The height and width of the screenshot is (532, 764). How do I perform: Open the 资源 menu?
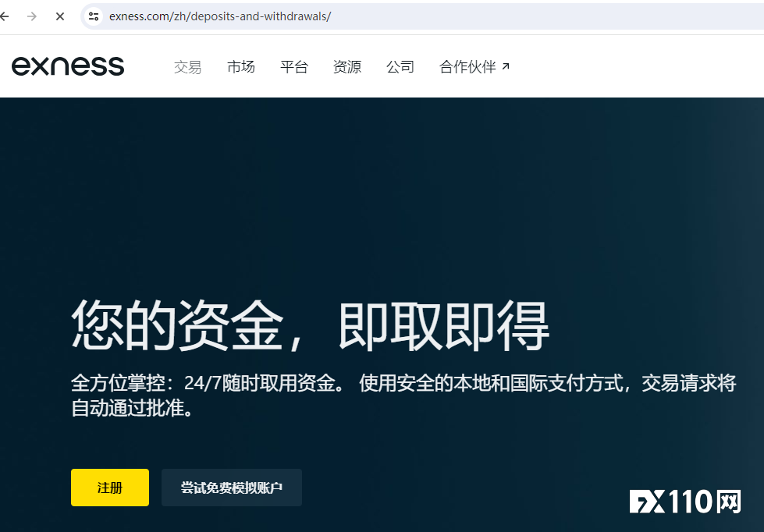coord(347,67)
